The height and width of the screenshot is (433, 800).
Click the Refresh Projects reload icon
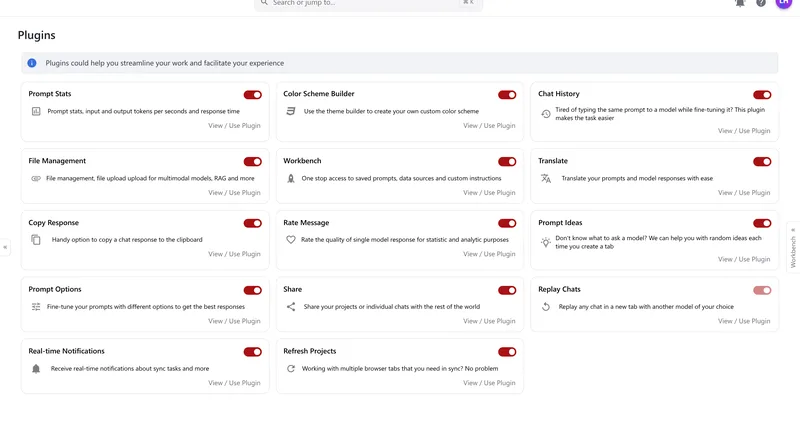(x=291, y=368)
